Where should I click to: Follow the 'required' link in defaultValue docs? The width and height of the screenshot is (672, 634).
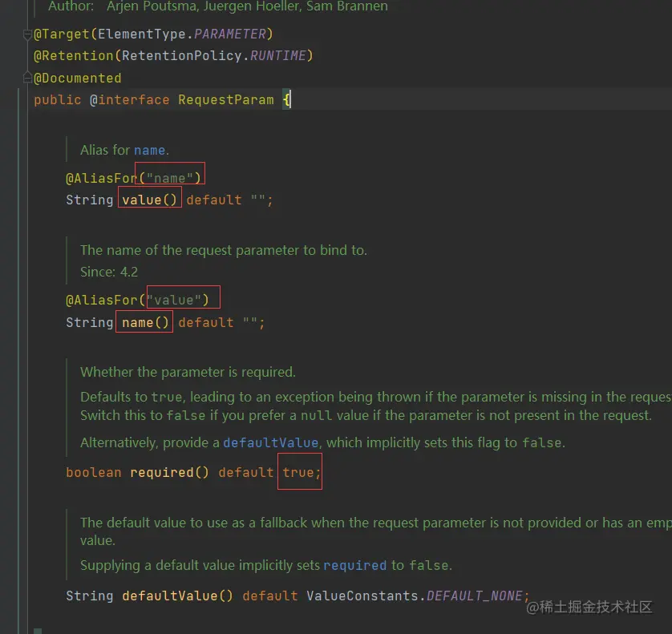355,565
